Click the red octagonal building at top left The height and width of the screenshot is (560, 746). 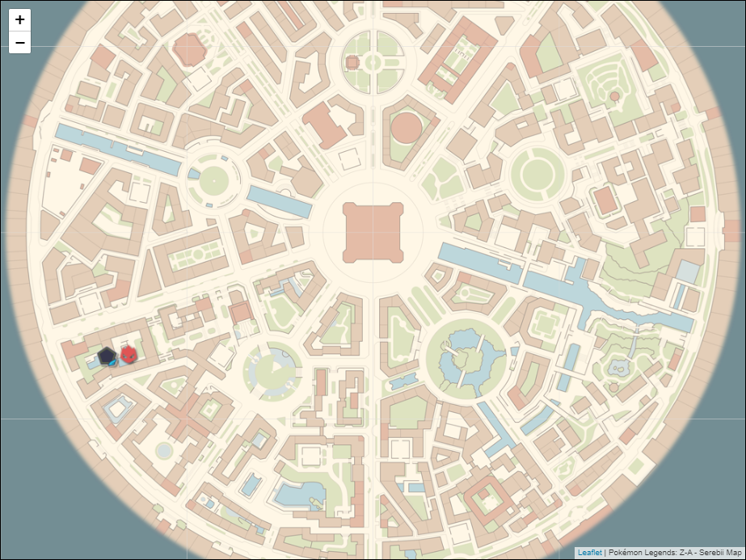[190, 48]
